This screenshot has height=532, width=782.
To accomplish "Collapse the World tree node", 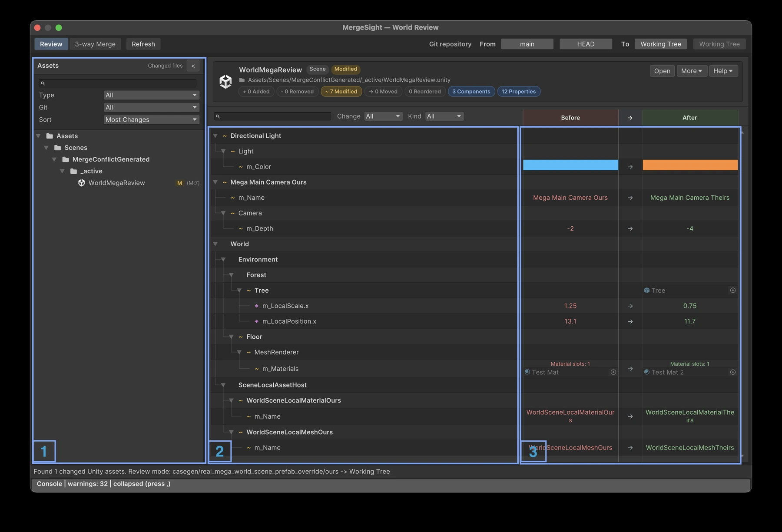I will coord(215,244).
